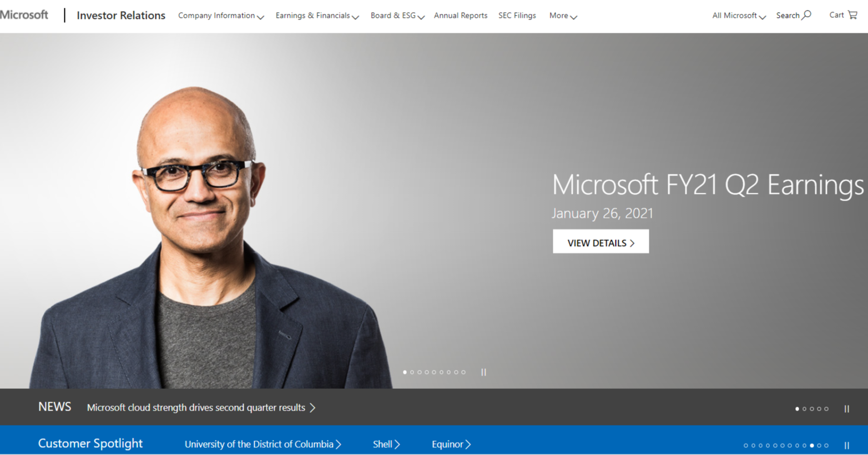
Task: Select the last Customer Spotlight carousel dot
Action: point(826,446)
